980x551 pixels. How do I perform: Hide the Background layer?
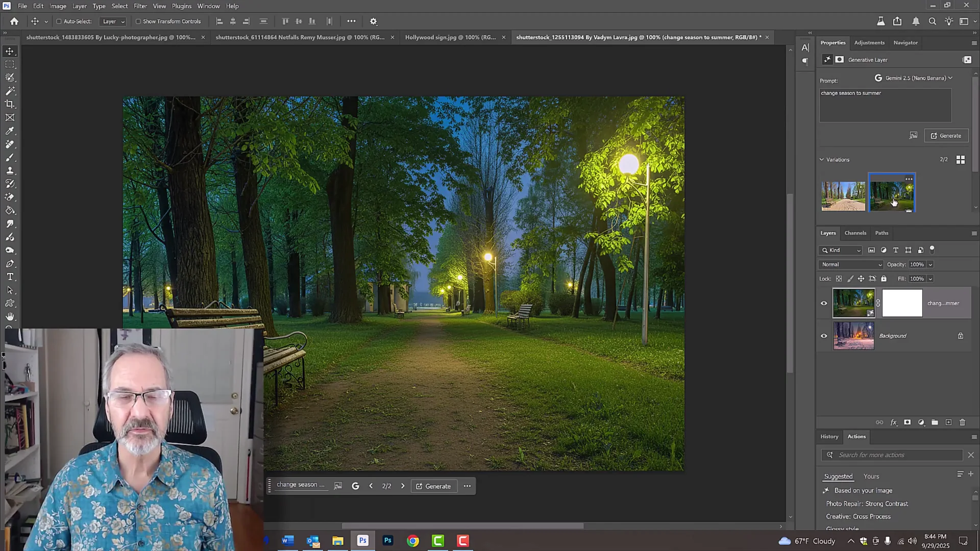pos(824,336)
